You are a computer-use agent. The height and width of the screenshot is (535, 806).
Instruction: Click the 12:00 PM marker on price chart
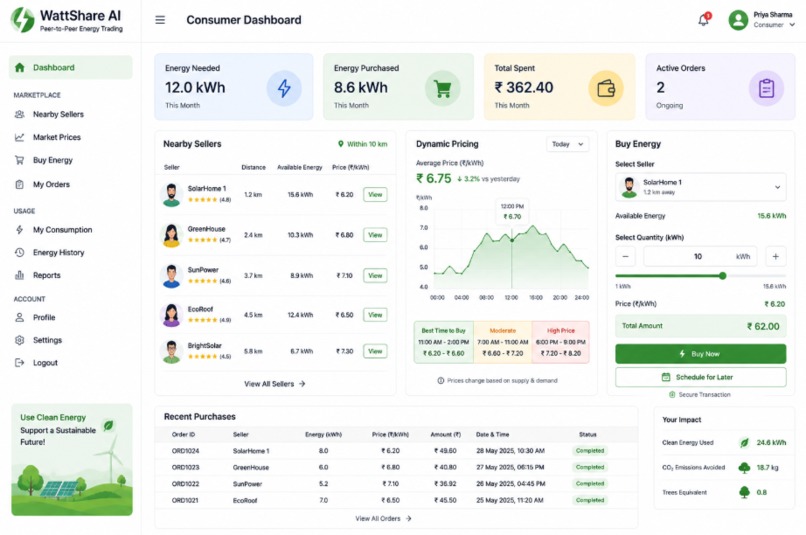pos(512,240)
